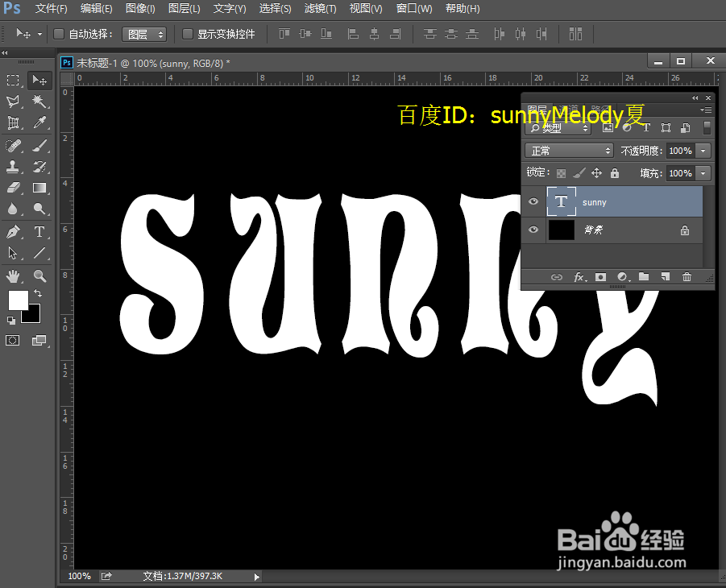
Task: Hide the background (背景) layer
Action: (533, 230)
